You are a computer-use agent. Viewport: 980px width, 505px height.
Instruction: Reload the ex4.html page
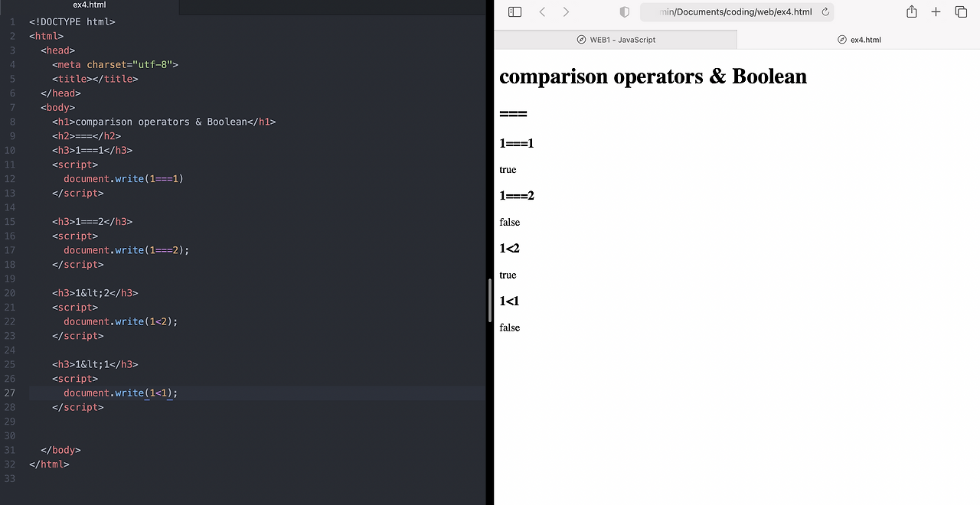pos(825,11)
